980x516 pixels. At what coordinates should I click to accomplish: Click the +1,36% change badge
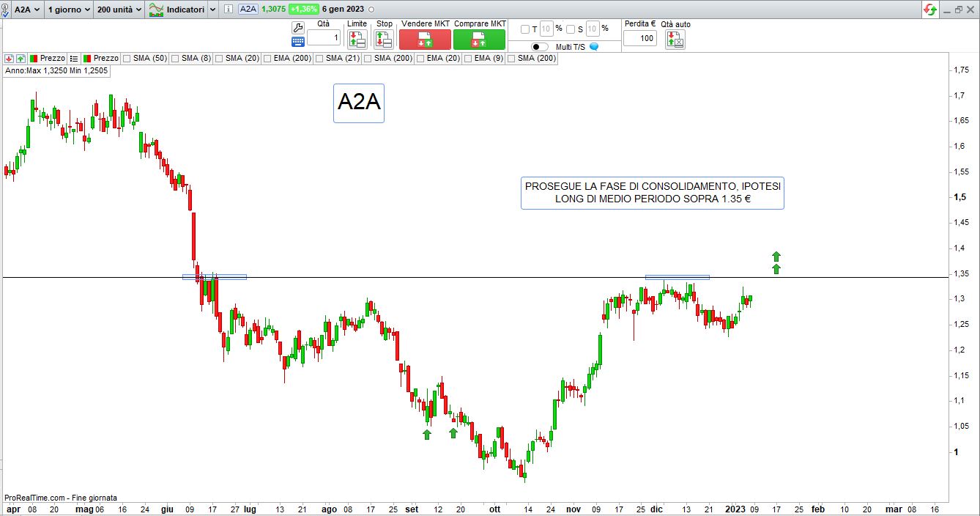pos(303,10)
